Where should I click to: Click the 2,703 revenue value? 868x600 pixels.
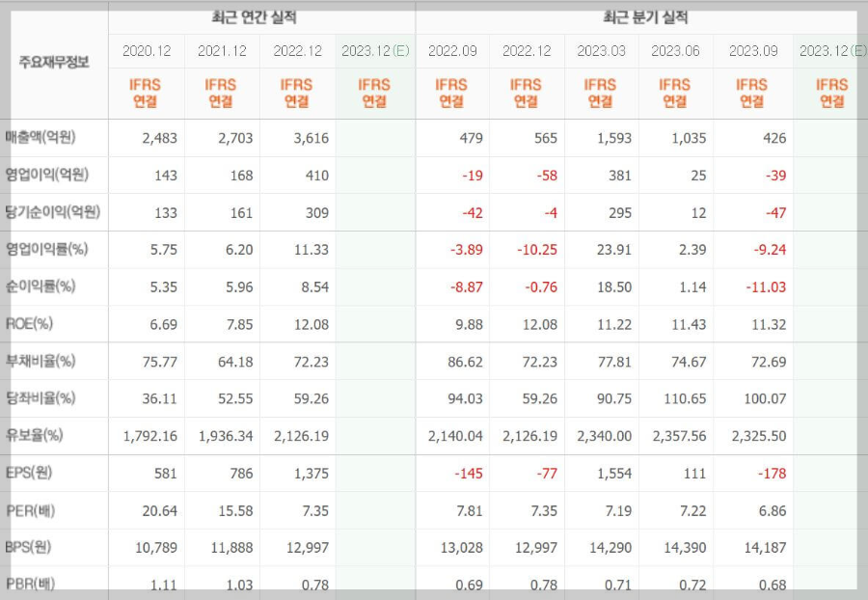click(235, 138)
